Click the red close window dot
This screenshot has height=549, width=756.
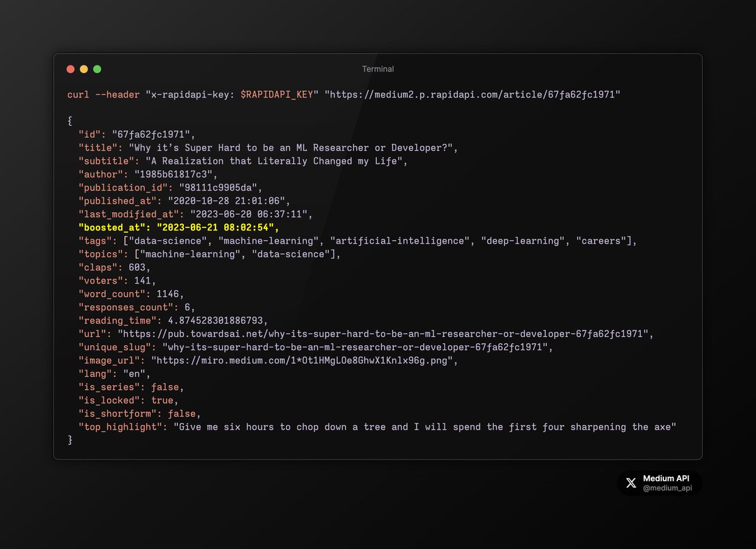tap(71, 69)
